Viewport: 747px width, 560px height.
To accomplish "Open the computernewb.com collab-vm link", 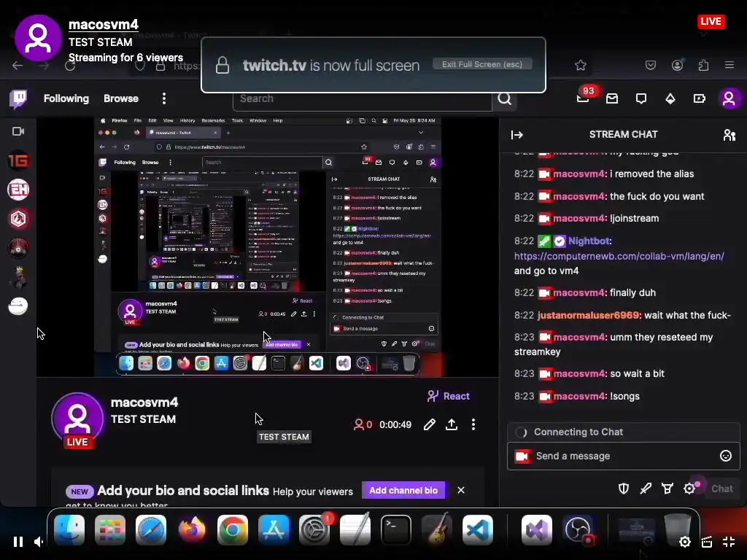I will click(x=619, y=256).
